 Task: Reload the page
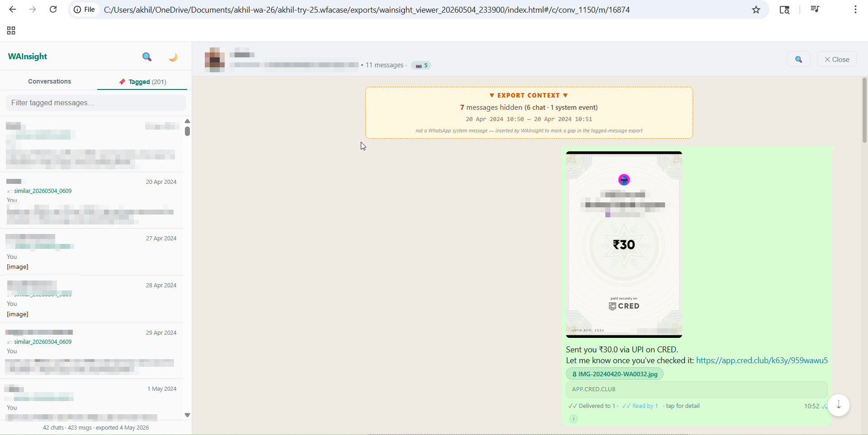(53, 9)
